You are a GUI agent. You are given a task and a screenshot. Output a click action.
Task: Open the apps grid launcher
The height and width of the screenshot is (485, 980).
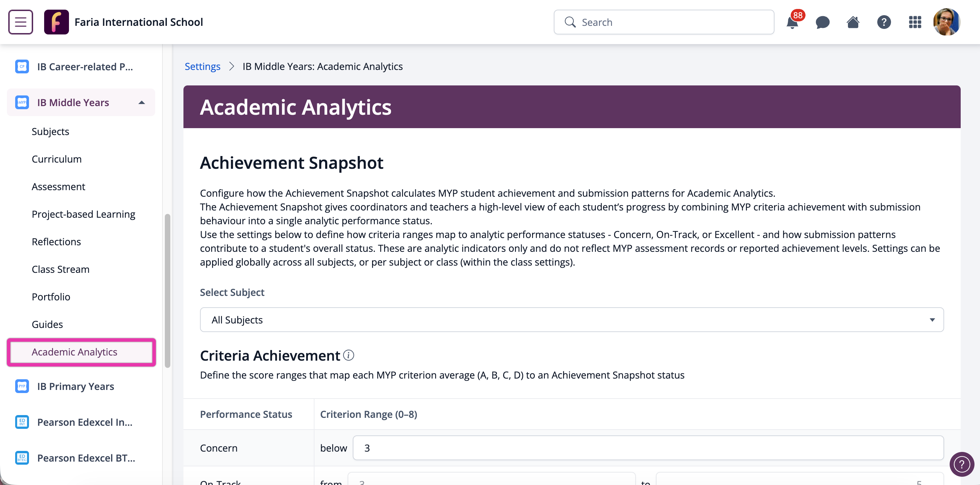coord(915,22)
